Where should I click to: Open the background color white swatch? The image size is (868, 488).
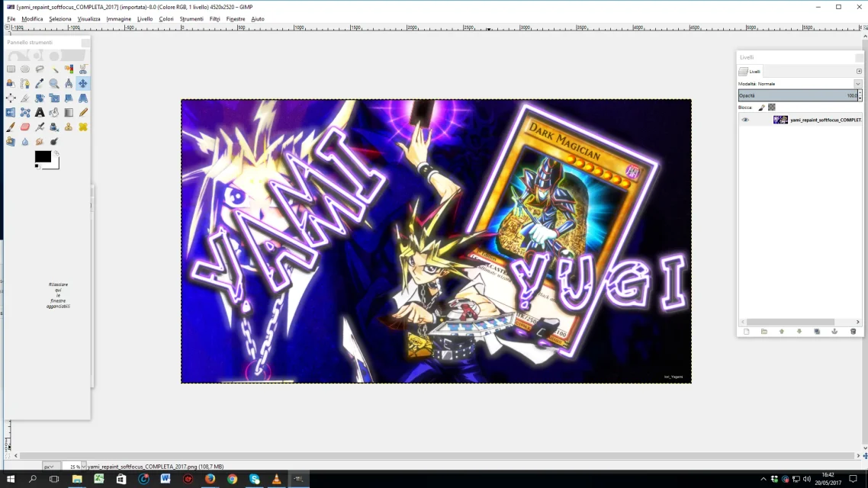coord(55,165)
